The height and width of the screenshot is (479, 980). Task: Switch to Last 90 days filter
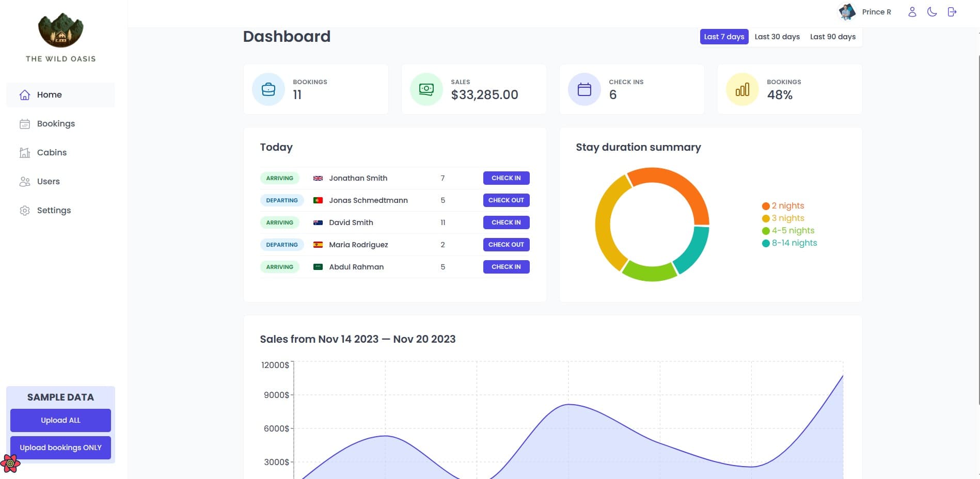tap(832, 37)
